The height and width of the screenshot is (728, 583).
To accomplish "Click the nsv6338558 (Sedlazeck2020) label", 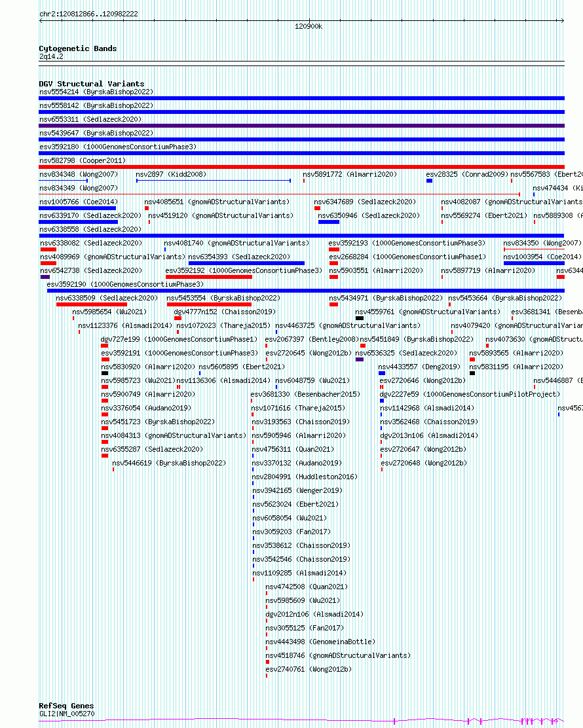I will point(90,229).
